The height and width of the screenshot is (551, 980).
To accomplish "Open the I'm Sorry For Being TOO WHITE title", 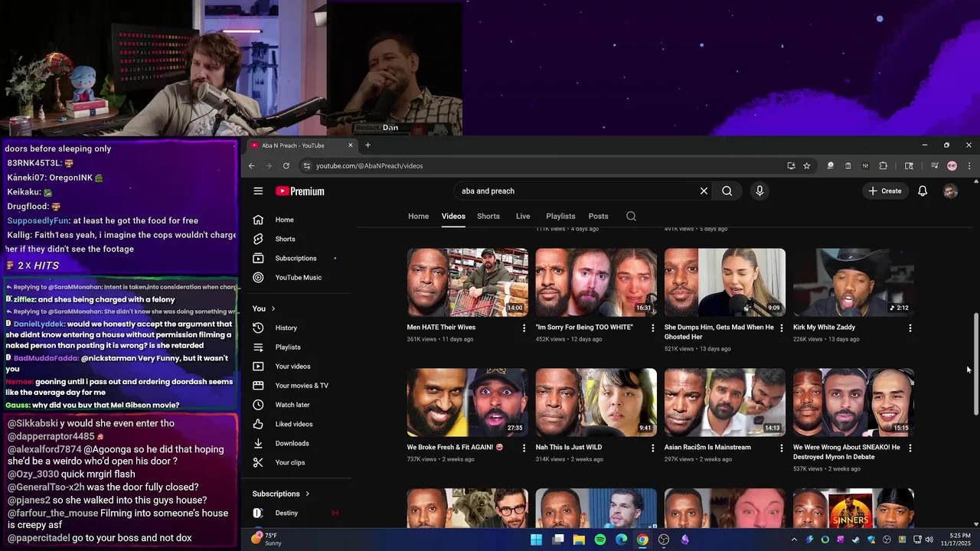I will [584, 328].
